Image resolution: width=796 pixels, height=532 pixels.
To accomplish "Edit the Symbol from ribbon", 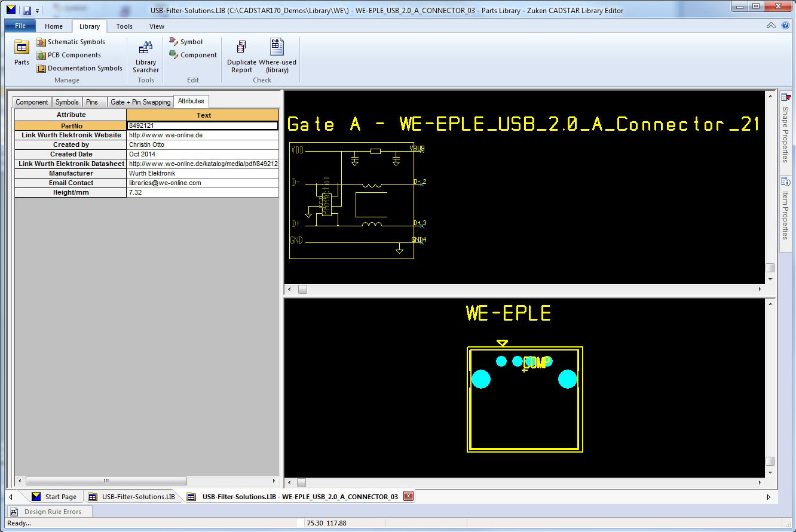I will point(186,42).
